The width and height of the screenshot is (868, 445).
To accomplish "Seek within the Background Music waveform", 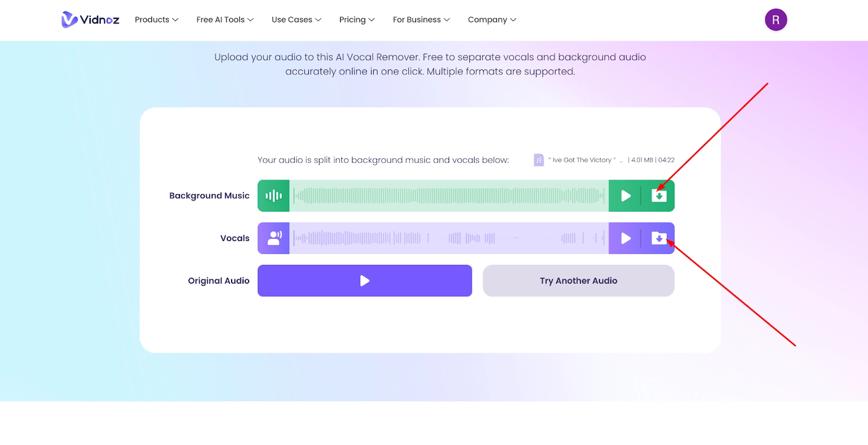I will [x=449, y=196].
